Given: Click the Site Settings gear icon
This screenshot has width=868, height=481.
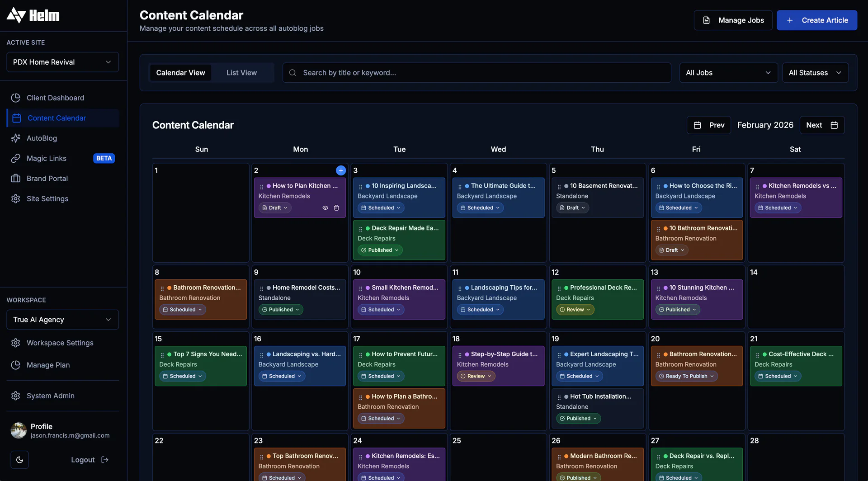Looking at the screenshot, I should [16, 199].
